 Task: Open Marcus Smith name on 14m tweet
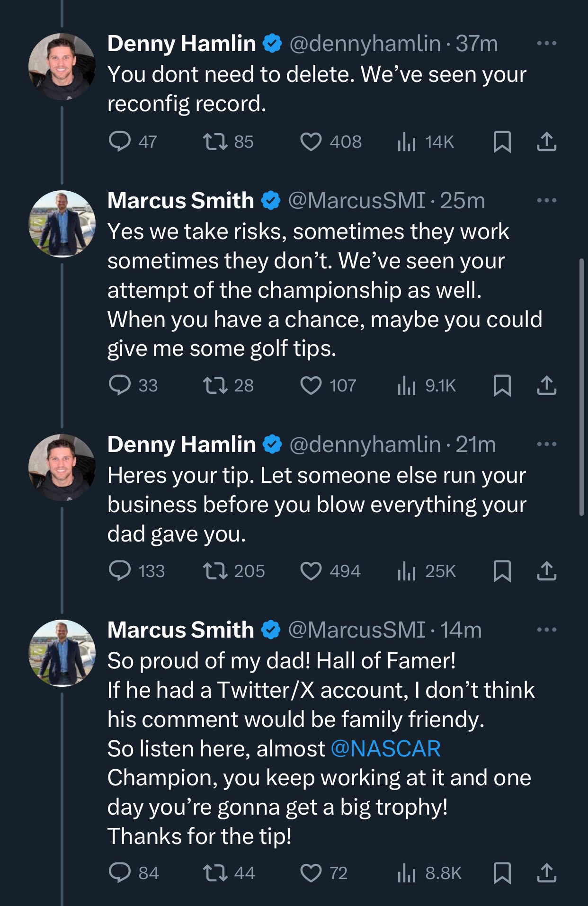tap(180, 630)
